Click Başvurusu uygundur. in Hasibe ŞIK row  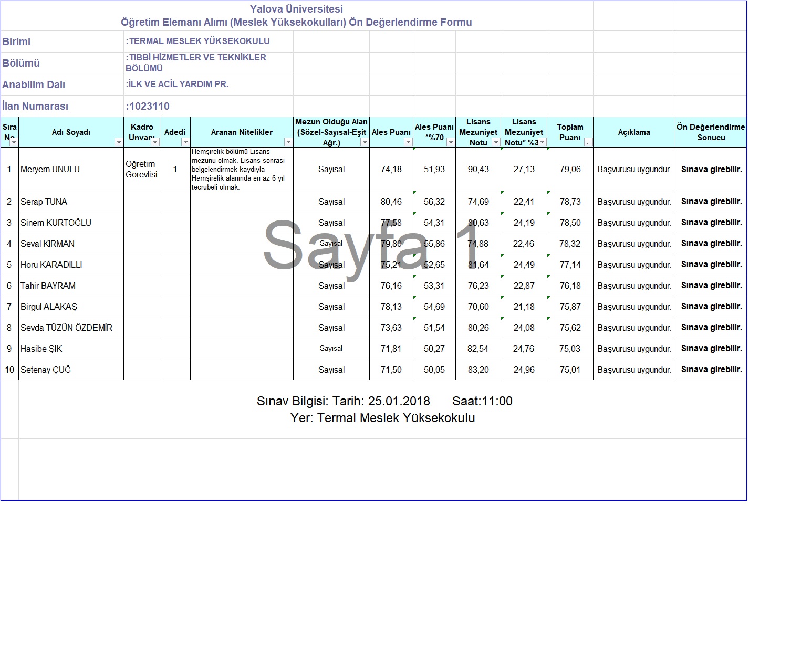pos(634,349)
